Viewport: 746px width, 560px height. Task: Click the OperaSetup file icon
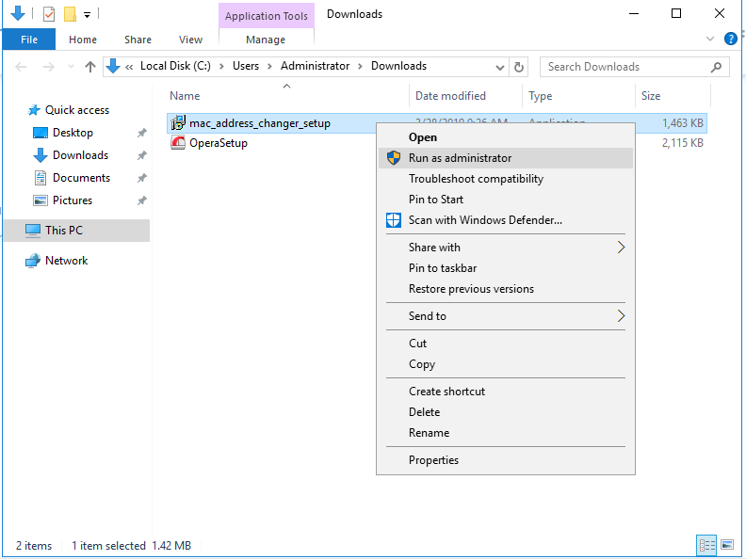click(177, 143)
